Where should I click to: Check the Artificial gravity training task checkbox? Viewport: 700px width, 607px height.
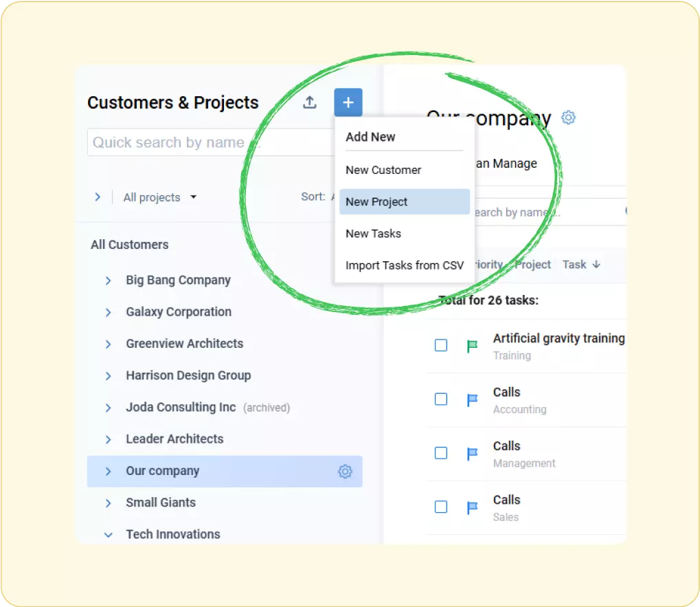point(440,346)
